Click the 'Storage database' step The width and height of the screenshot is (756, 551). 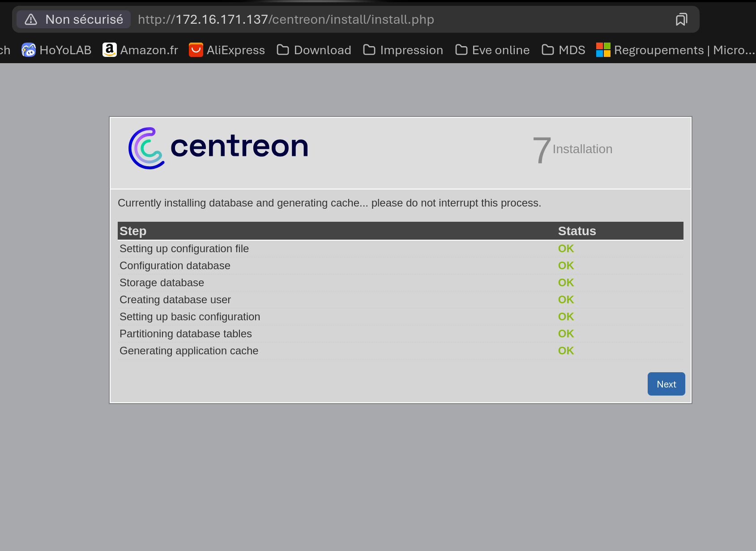(x=162, y=283)
